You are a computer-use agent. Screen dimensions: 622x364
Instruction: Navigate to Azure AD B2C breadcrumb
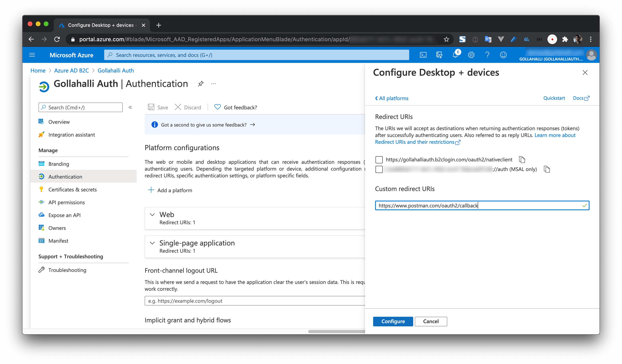[x=71, y=70]
